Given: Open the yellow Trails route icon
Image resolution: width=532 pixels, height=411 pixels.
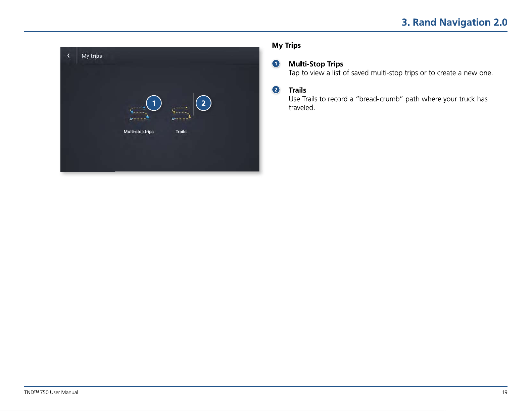Looking at the screenshot, I should tap(181, 114).
